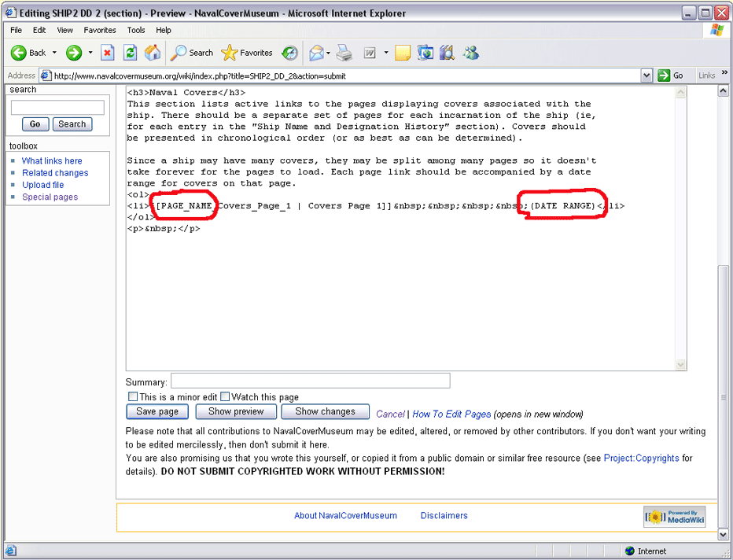Click the Print icon in toolbar
The height and width of the screenshot is (560, 733).
click(x=344, y=53)
